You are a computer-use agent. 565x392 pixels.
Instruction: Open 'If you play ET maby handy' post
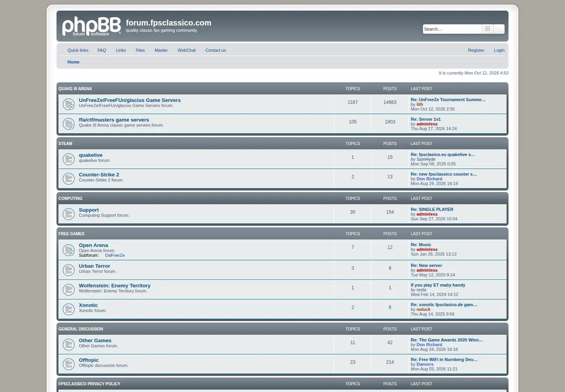[438, 285]
